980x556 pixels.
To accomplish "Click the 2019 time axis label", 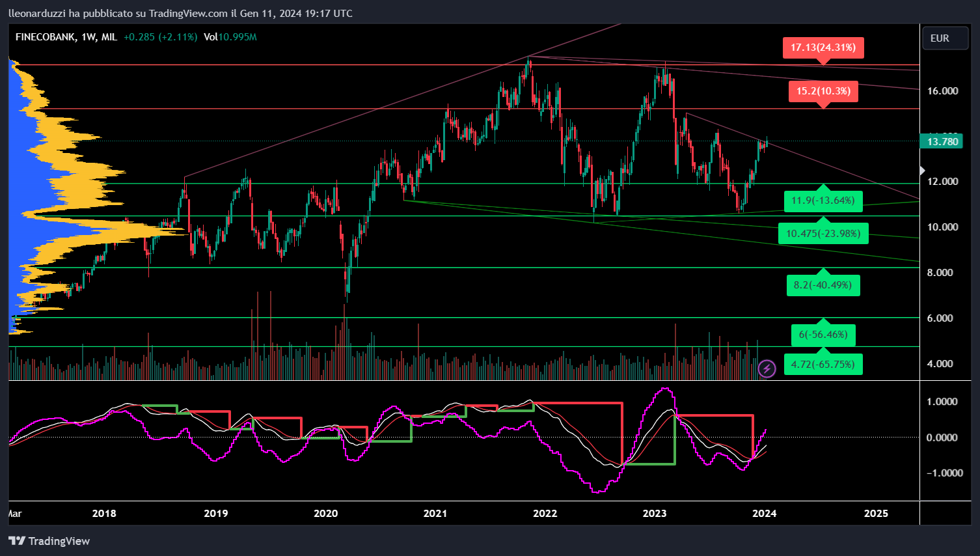I will pos(216,514).
